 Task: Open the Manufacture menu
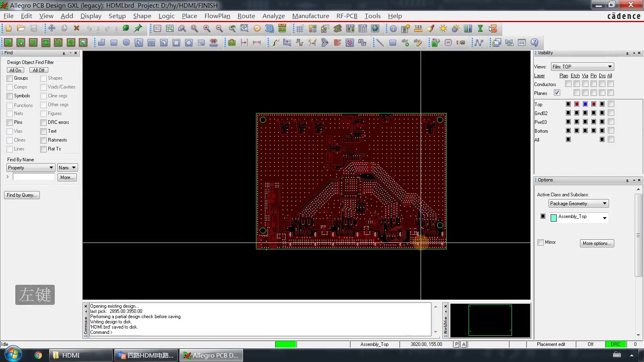[x=310, y=16]
